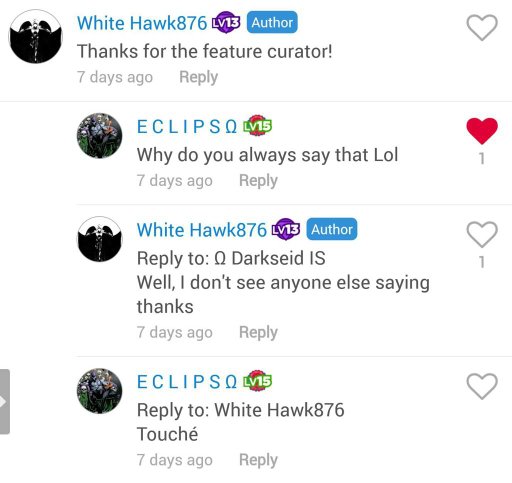The width and height of the screenshot is (512, 483).
Task: Unlike the 'Why do you always say that Lol' comment
Action: tap(482, 131)
